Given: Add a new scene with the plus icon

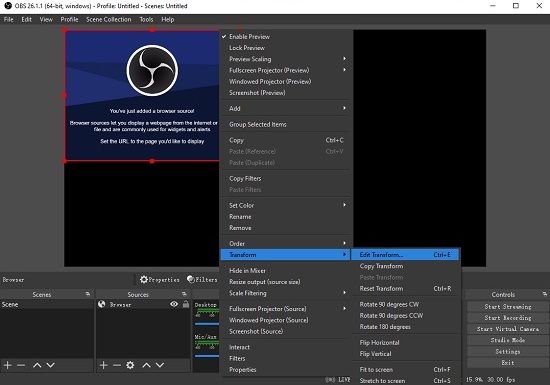Looking at the screenshot, I should click(7, 365).
